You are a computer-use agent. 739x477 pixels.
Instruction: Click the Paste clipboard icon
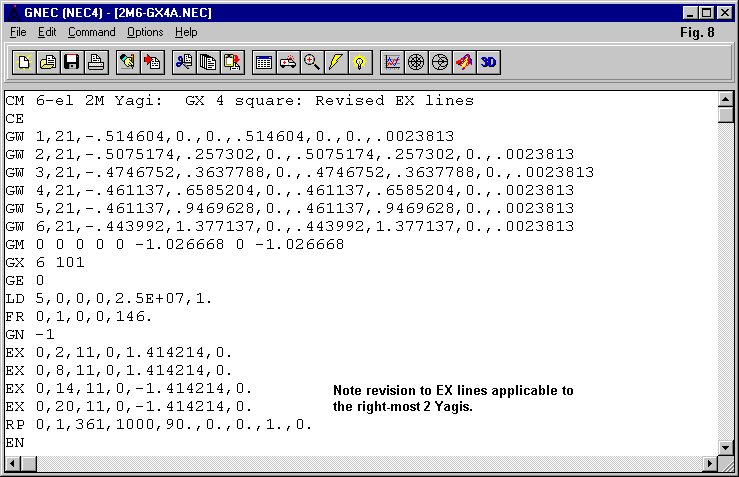tap(232, 62)
